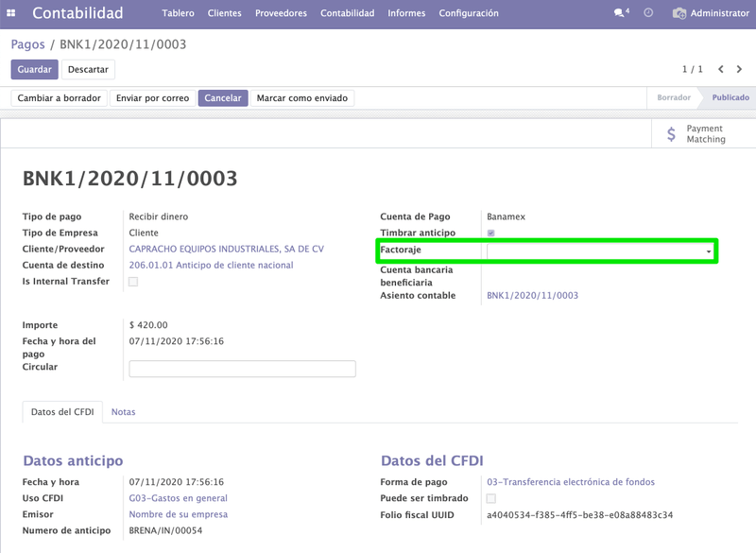Toggle the Timbrar anticipo checkbox

490,233
